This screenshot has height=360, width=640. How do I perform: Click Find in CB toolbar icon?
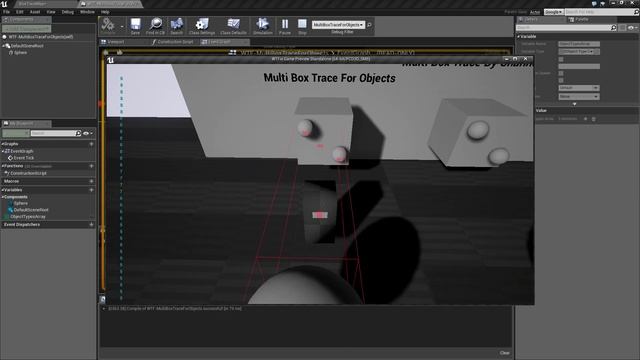(x=156, y=25)
